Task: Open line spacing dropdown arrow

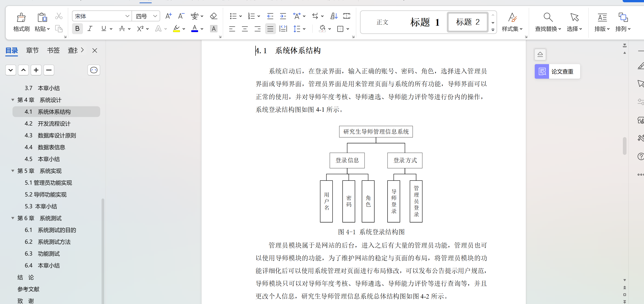Action: point(304,29)
